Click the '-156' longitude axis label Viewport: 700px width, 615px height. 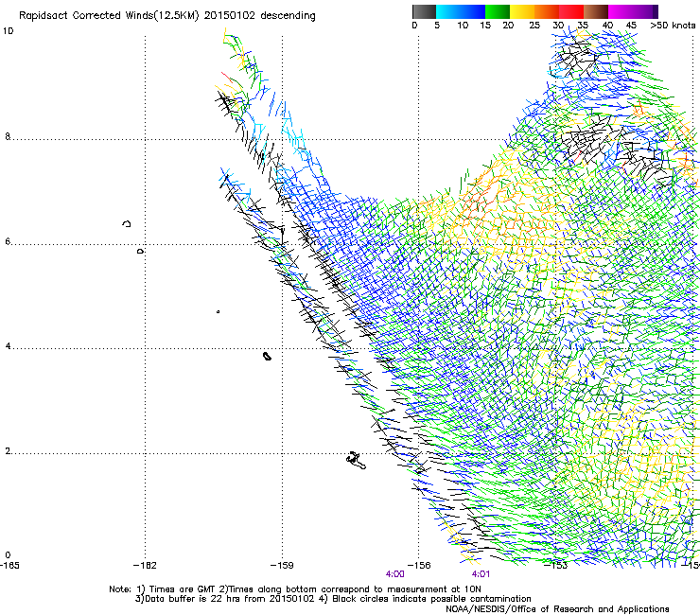[419, 566]
